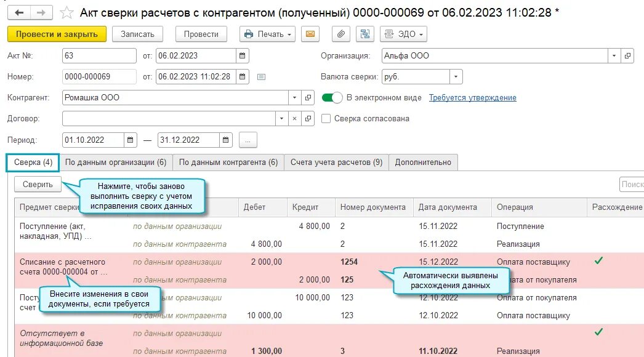Click the comment list icon beside Номер date

[261, 77]
